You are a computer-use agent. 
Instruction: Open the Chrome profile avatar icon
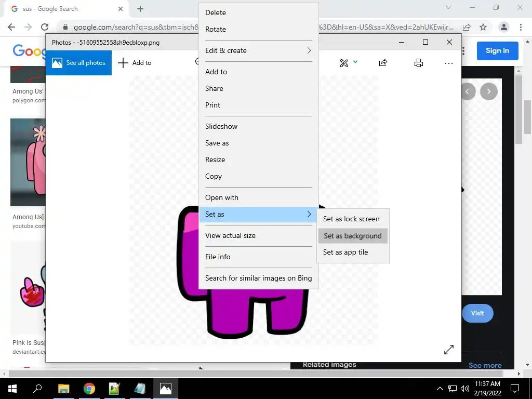click(x=504, y=27)
